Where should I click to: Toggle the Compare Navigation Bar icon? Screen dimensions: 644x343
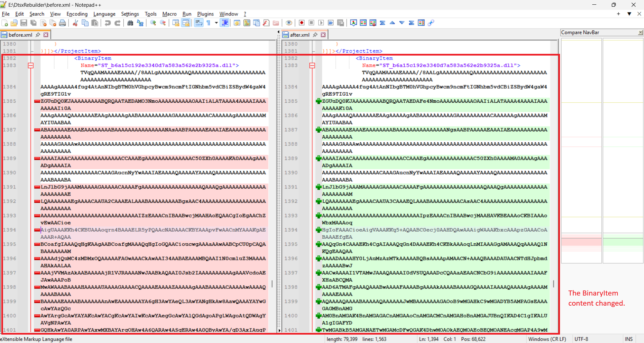click(421, 23)
